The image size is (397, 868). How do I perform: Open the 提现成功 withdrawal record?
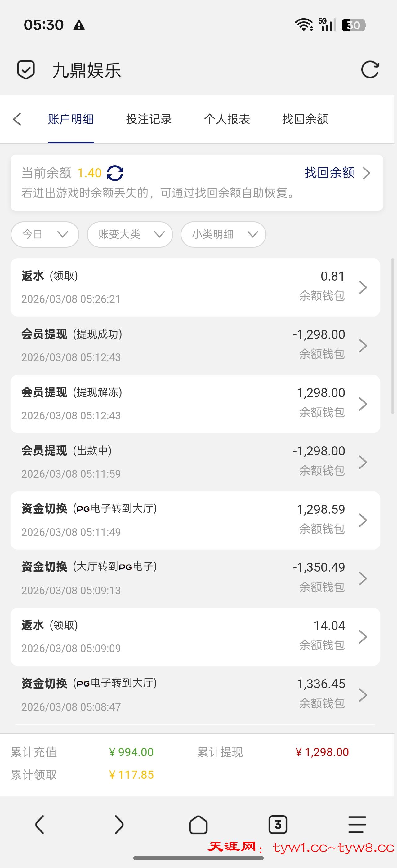[x=195, y=345]
